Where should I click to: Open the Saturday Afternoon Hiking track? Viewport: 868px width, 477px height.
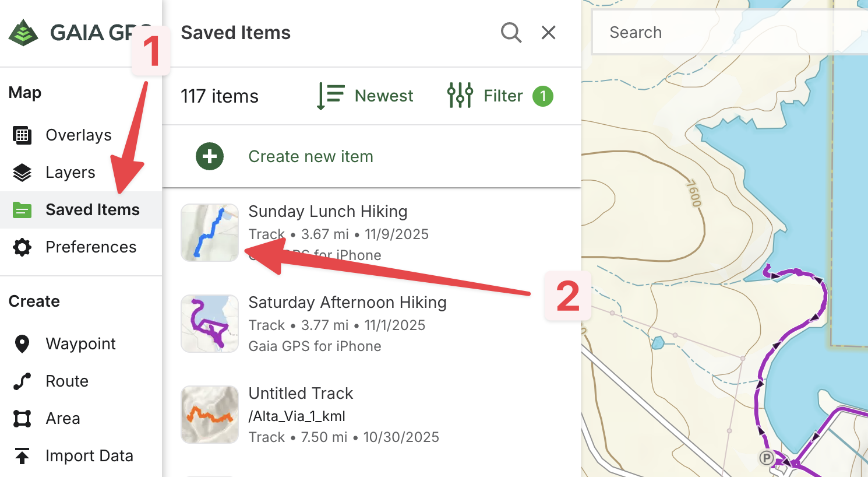pyautogui.click(x=347, y=303)
